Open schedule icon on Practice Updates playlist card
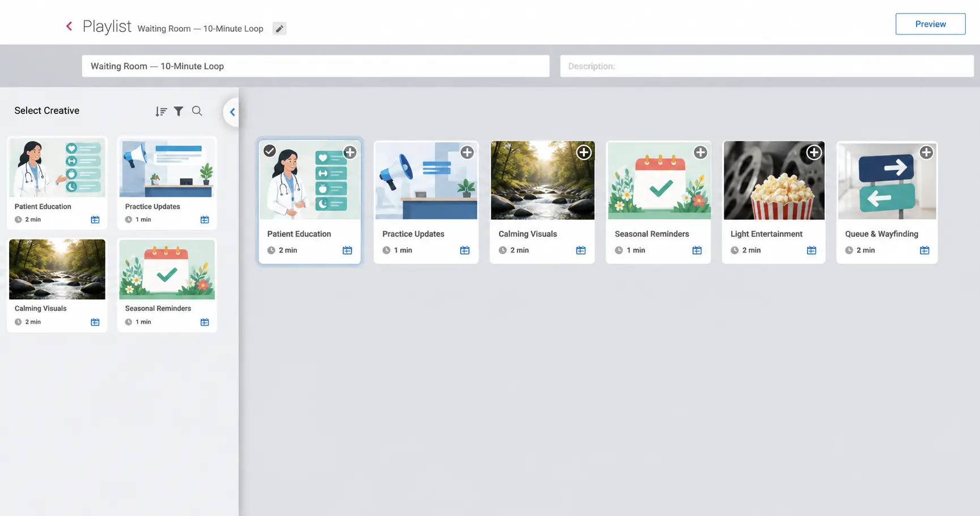The image size is (980, 516). pyautogui.click(x=465, y=250)
